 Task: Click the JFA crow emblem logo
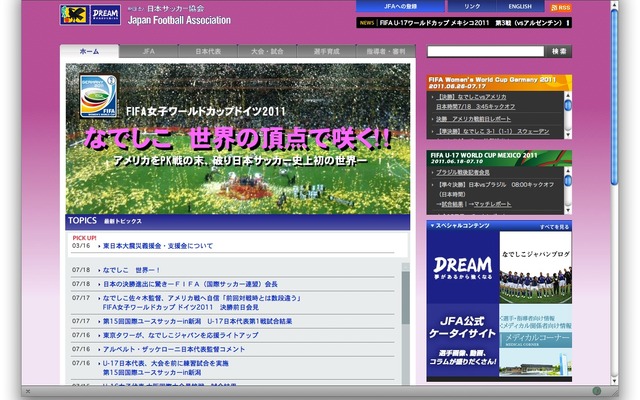tap(75, 15)
